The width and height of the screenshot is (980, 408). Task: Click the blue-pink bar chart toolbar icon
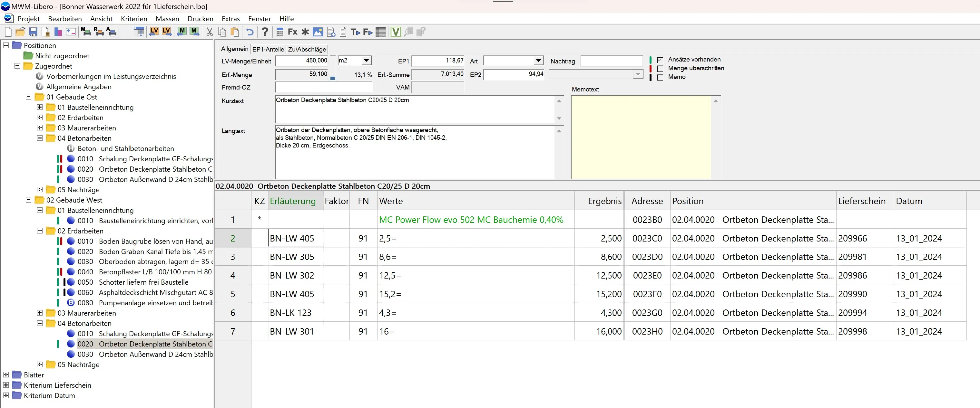58,32
